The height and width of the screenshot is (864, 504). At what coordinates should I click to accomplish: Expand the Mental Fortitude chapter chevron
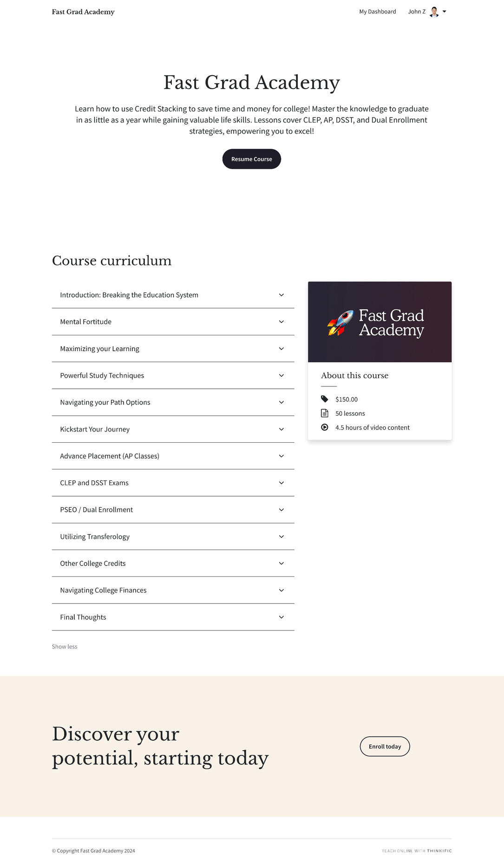[281, 322]
